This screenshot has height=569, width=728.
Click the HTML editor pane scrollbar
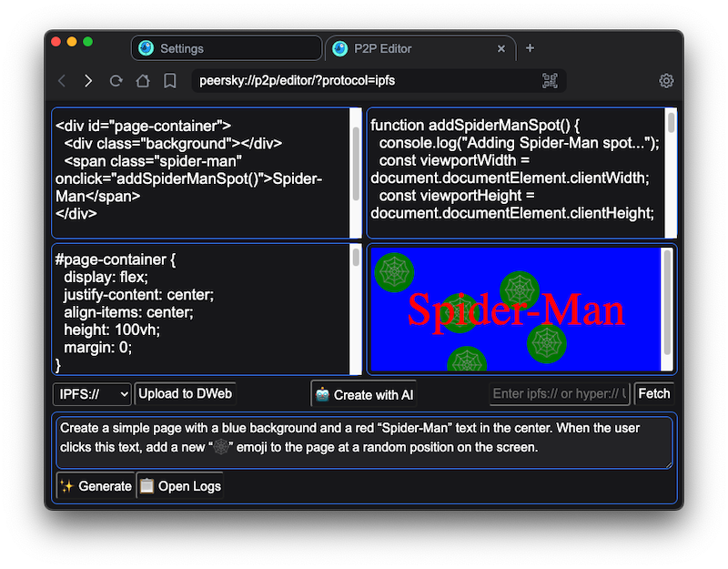pyautogui.click(x=356, y=164)
